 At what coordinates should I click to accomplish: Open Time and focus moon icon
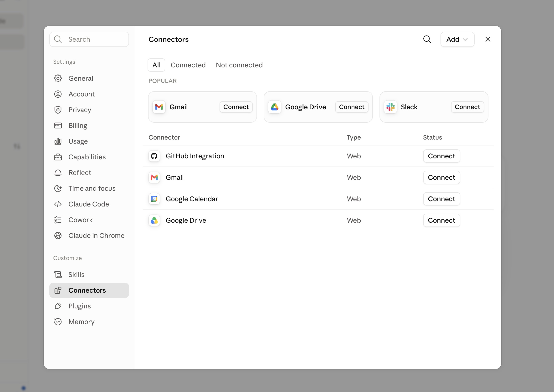pyautogui.click(x=58, y=188)
